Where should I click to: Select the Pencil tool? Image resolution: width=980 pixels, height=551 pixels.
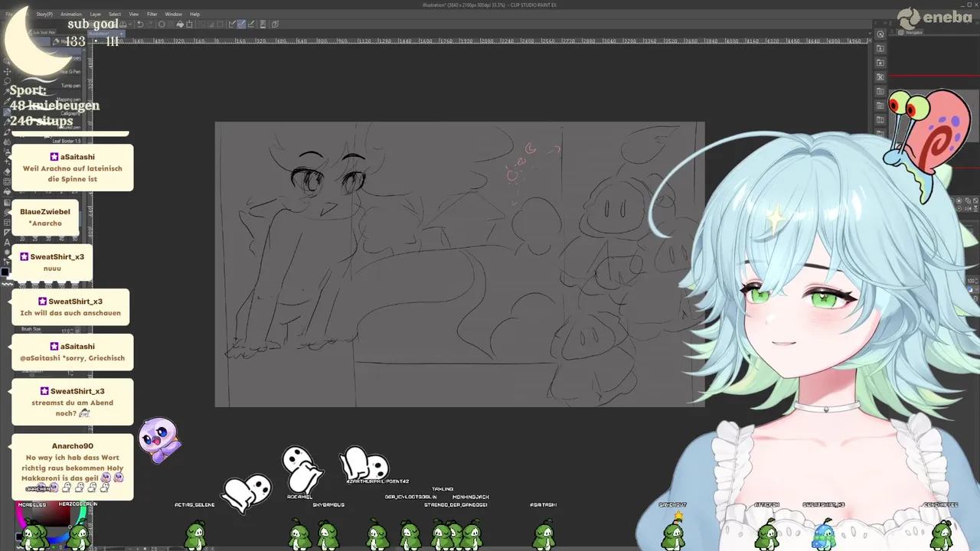click(x=7, y=122)
